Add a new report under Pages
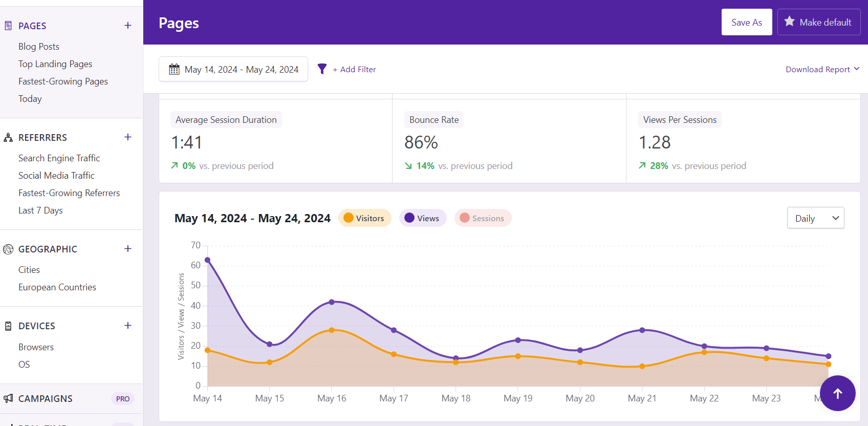The width and height of the screenshot is (868, 426). (128, 26)
